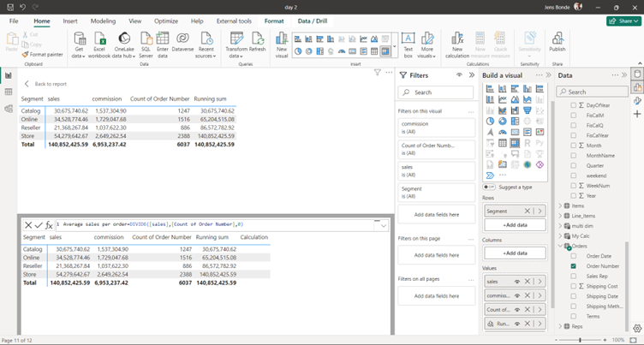
Task: Commit formula with checkmark icon
Action: pos(39,225)
